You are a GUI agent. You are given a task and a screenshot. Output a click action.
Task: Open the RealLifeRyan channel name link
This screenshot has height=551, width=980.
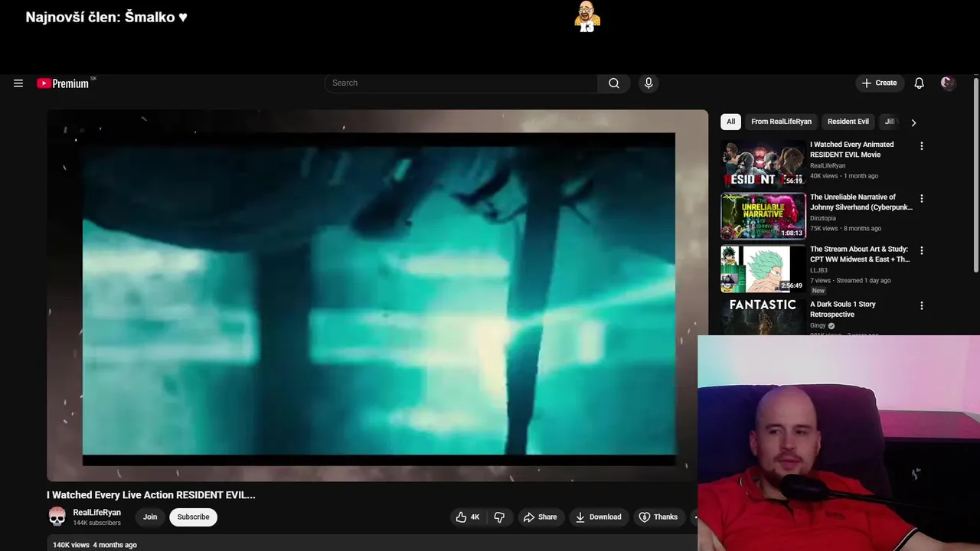pyautogui.click(x=96, y=513)
